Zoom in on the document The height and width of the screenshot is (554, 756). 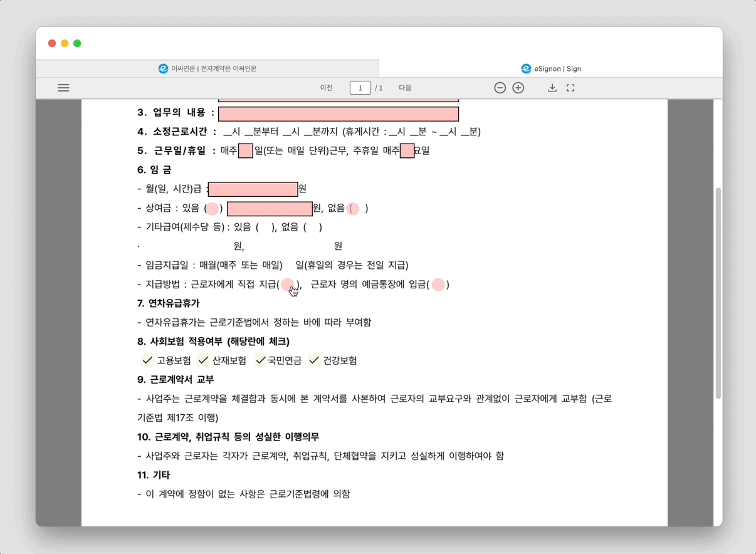[x=518, y=88]
